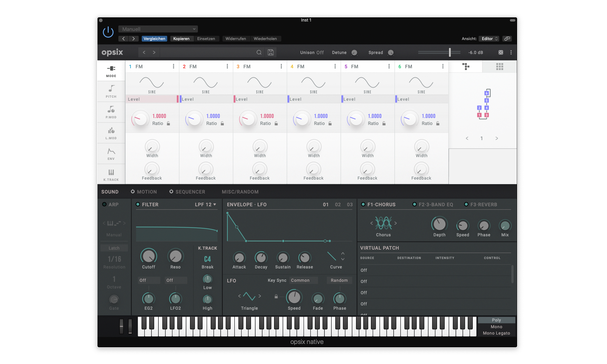Image resolution: width=607 pixels, height=364 pixels.
Task: Open the operator grid view icon
Action: pos(499,66)
